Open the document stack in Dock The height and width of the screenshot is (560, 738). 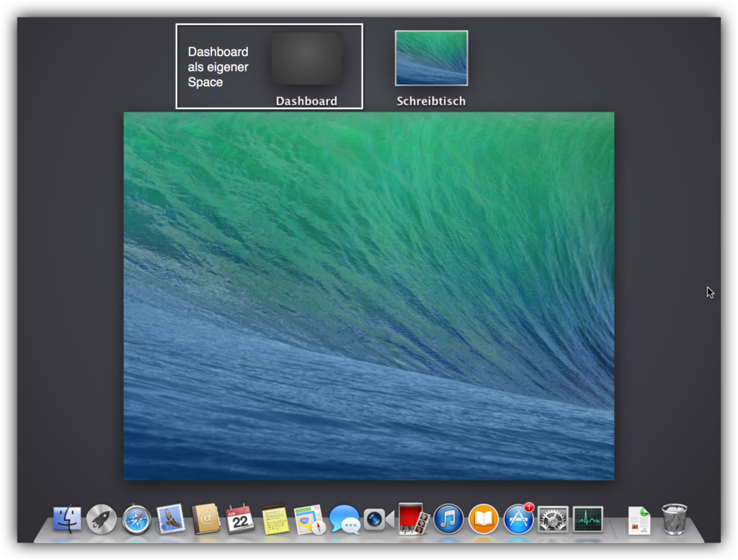[639, 520]
